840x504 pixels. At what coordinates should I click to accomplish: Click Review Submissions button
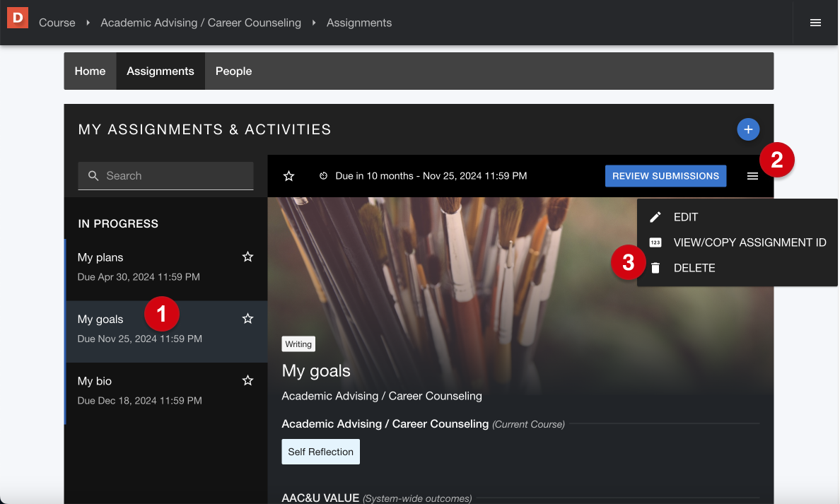coord(665,176)
